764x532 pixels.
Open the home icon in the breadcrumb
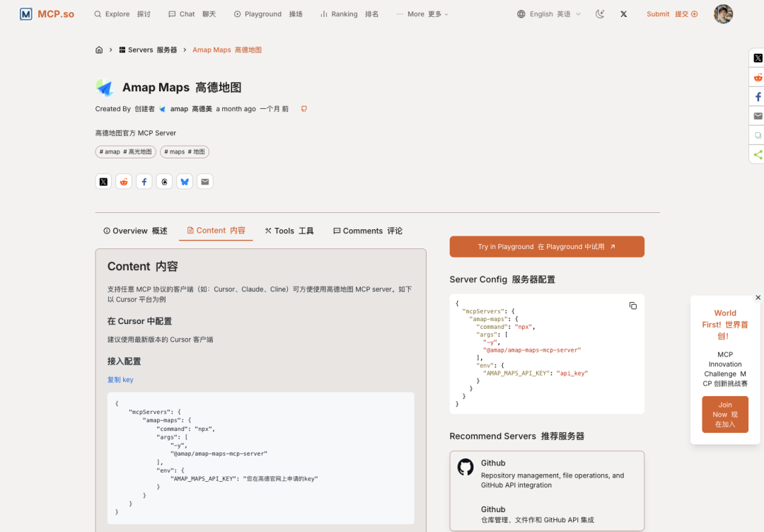click(x=99, y=50)
